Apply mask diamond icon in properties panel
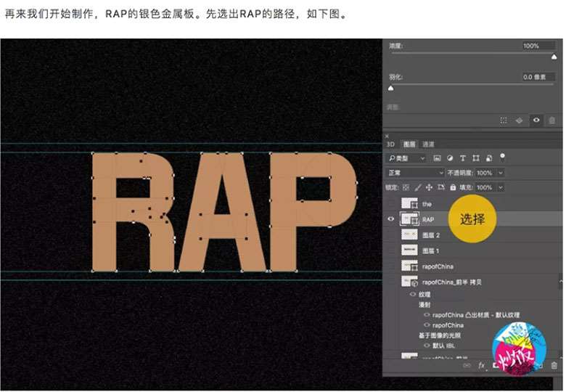The height and width of the screenshot is (392, 566). [x=519, y=121]
